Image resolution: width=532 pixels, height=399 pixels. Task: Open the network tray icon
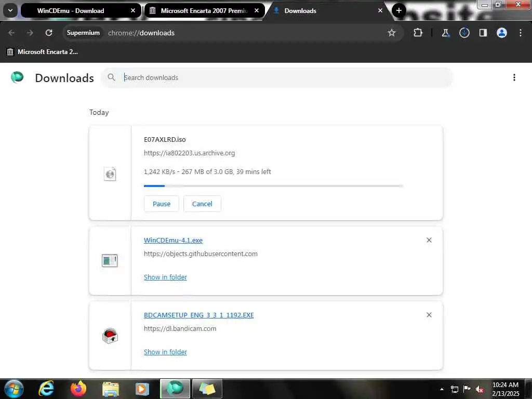pyautogui.click(x=454, y=389)
